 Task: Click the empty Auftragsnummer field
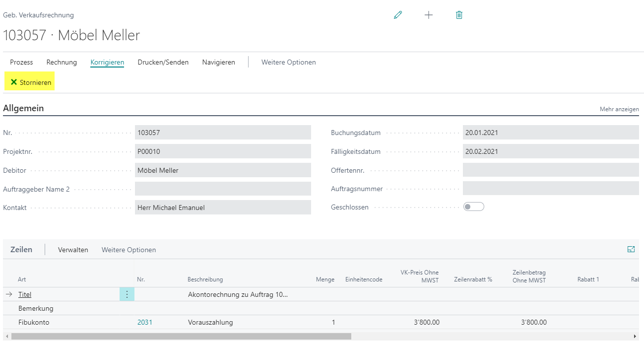tap(551, 189)
